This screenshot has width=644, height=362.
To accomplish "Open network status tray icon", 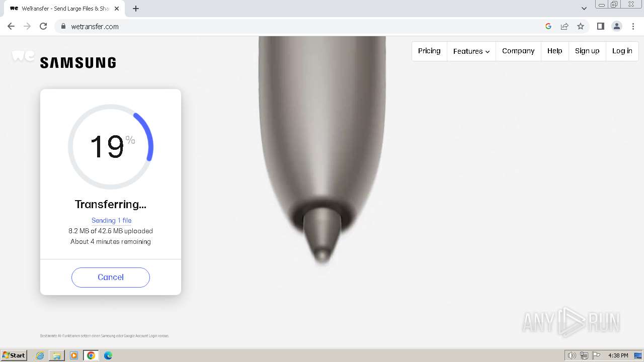I will click(x=584, y=355).
